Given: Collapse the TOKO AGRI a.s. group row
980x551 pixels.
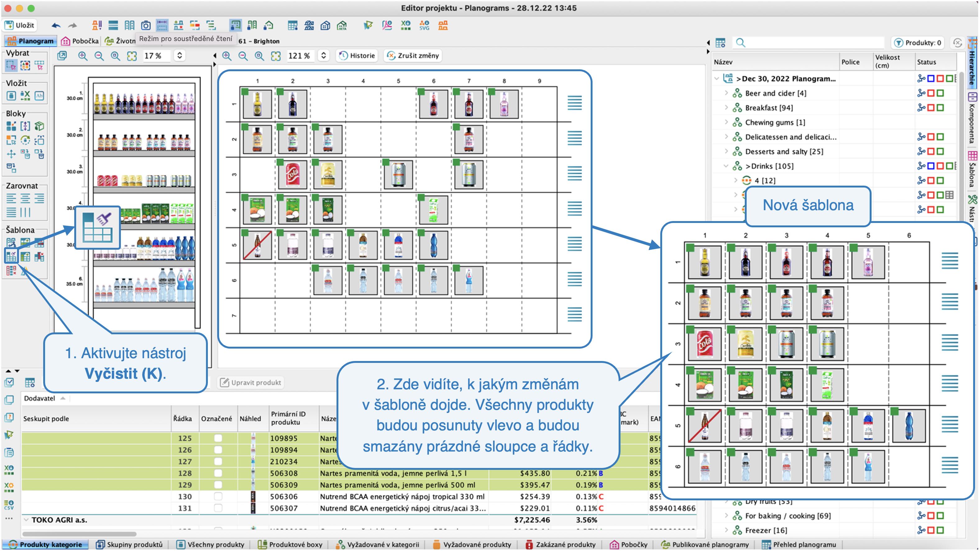Looking at the screenshot, I should click(x=26, y=519).
